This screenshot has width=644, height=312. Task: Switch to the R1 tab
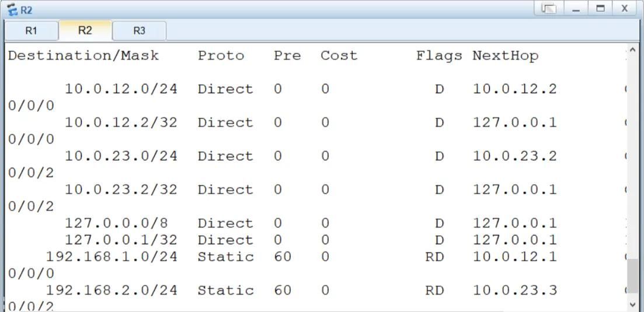coord(31,31)
